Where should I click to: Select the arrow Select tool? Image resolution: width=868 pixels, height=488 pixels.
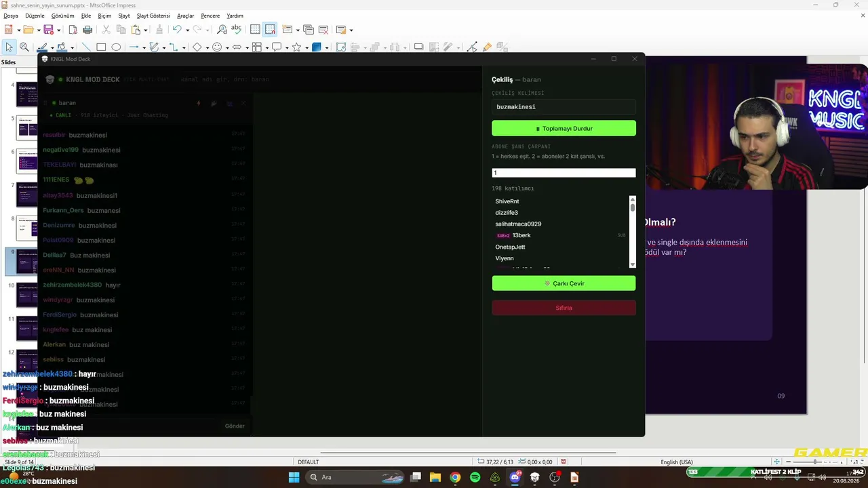9,47
